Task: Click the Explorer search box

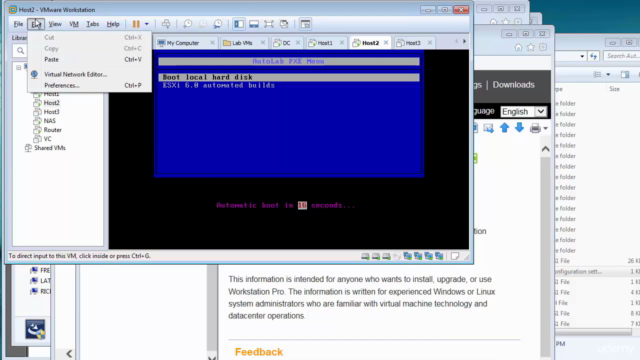Action: click(622, 56)
